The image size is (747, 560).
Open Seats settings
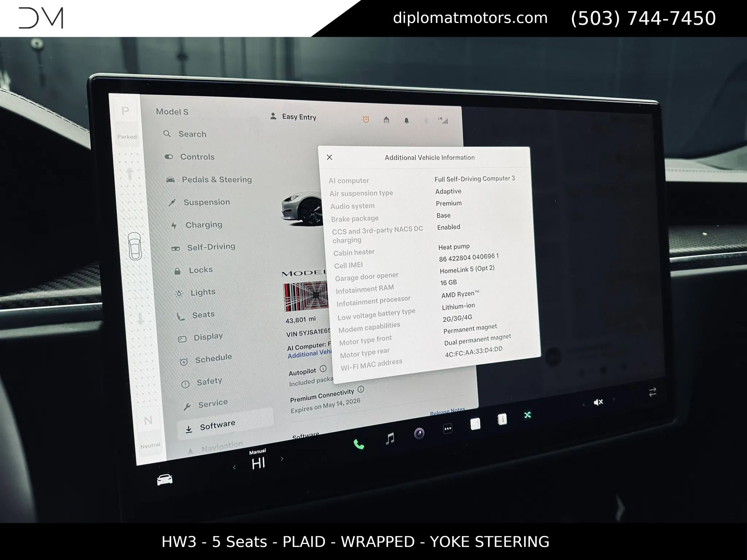coord(196,315)
